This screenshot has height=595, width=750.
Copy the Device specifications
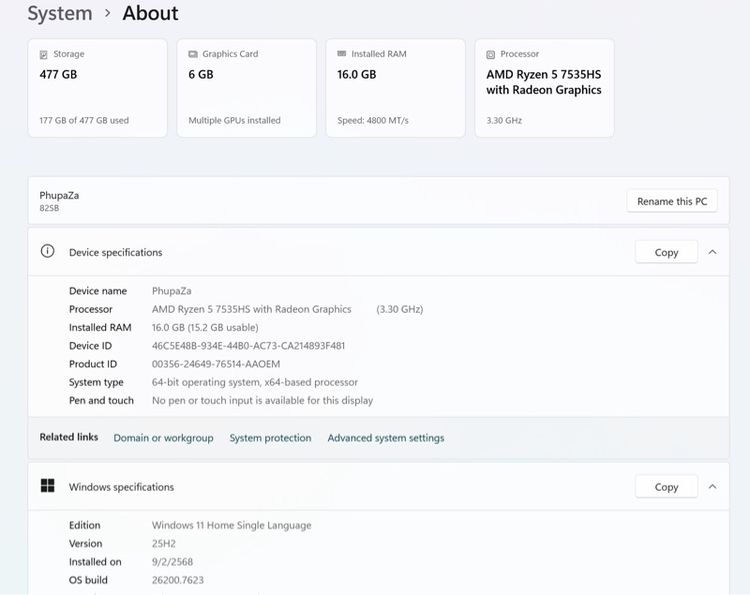click(x=666, y=252)
